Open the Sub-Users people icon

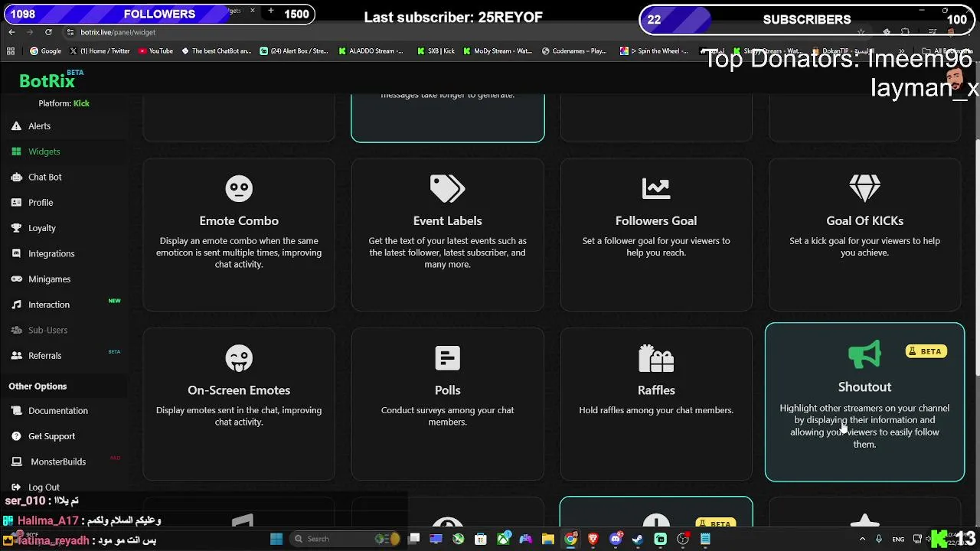[x=16, y=330]
